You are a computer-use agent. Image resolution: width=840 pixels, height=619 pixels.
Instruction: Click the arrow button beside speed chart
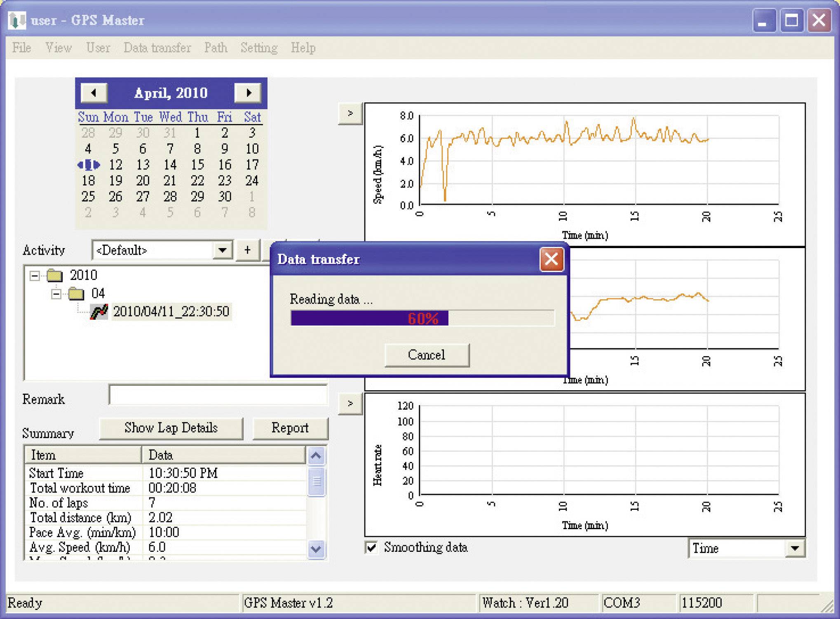pos(350,114)
